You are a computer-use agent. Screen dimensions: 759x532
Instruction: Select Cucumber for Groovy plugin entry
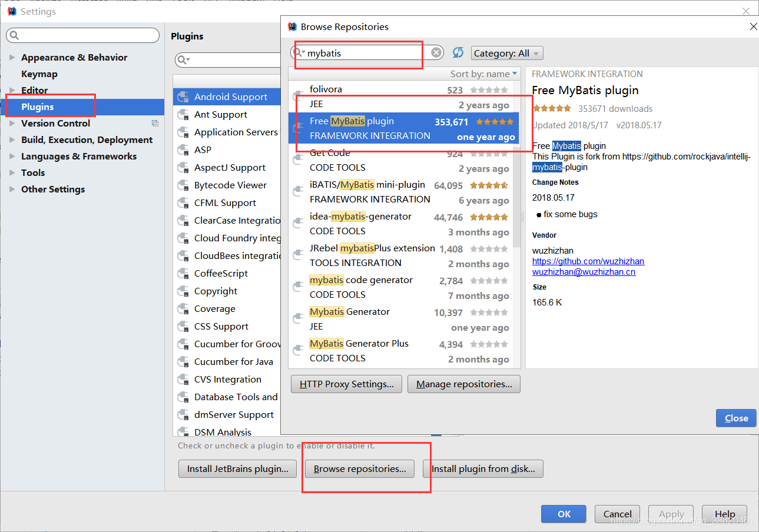pos(227,344)
